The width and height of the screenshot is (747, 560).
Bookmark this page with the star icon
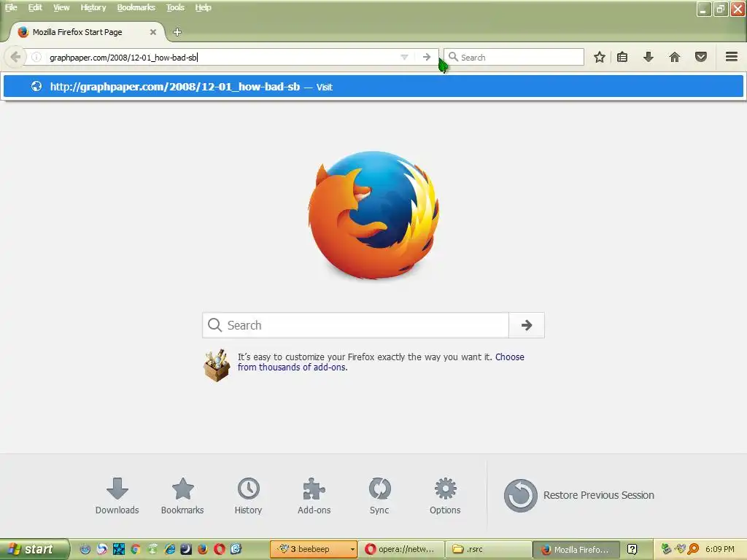(x=600, y=57)
